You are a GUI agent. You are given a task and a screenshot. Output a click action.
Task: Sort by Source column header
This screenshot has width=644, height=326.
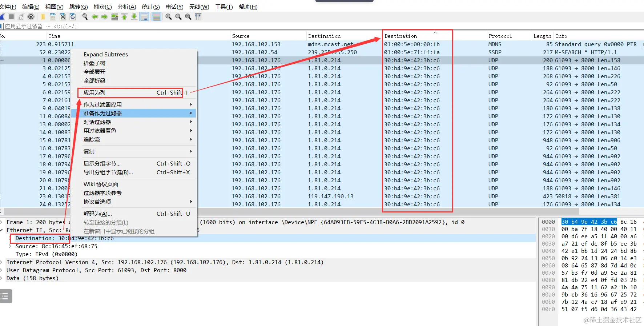tap(268, 36)
